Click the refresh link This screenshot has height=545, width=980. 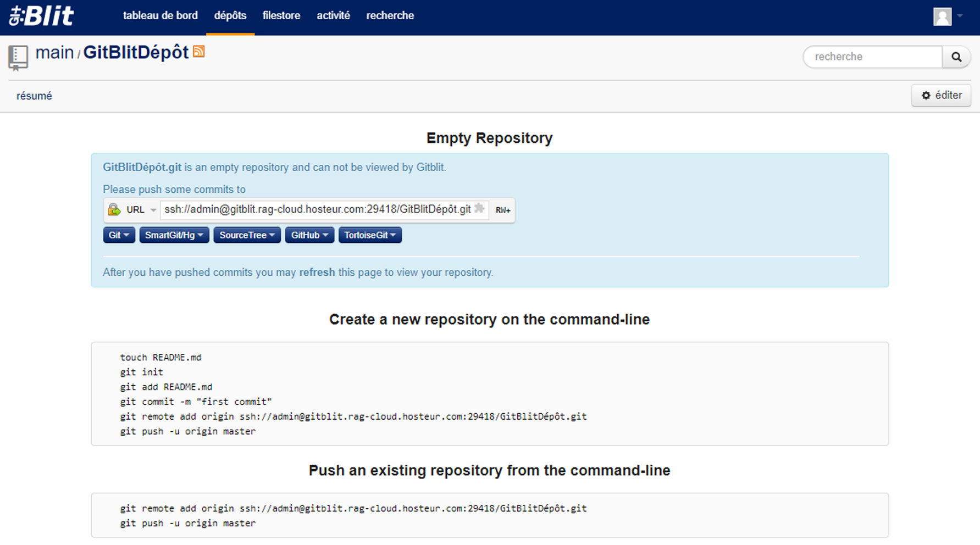click(317, 272)
